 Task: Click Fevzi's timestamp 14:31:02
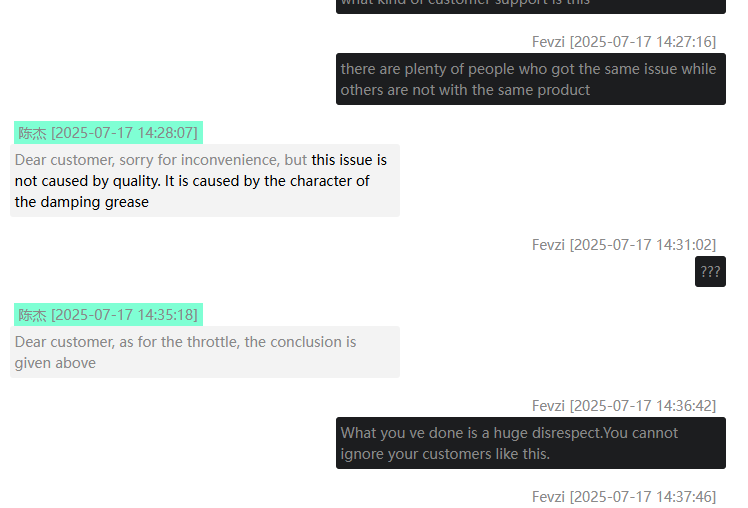tap(624, 245)
